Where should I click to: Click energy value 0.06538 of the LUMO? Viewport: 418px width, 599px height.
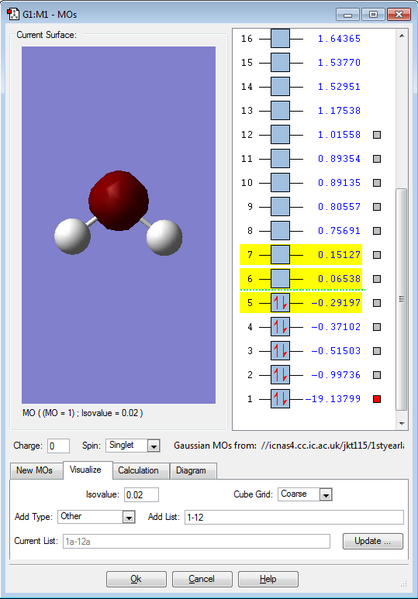339,279
